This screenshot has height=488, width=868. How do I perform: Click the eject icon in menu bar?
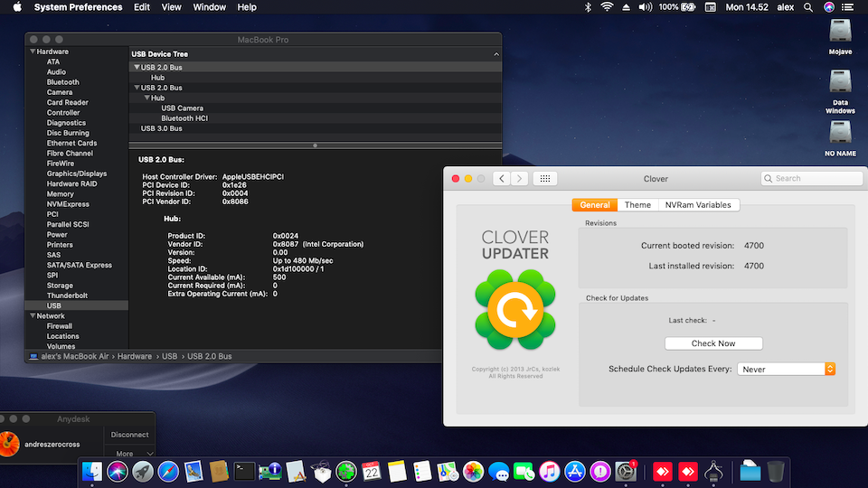coord(626,7)
